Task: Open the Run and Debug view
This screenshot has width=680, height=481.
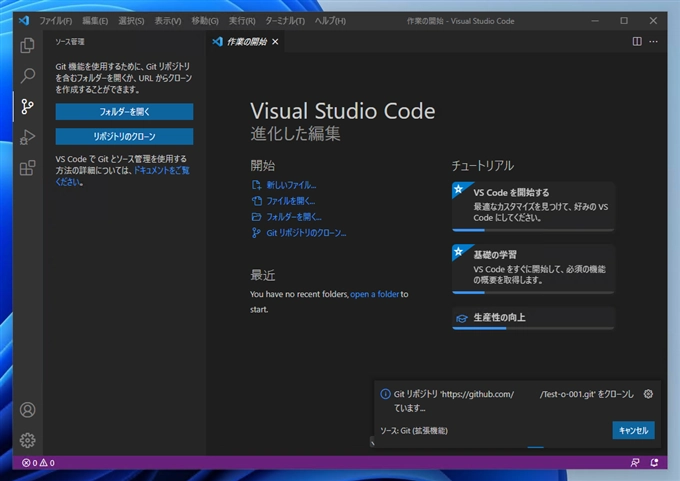Action: tap(27, 137)
